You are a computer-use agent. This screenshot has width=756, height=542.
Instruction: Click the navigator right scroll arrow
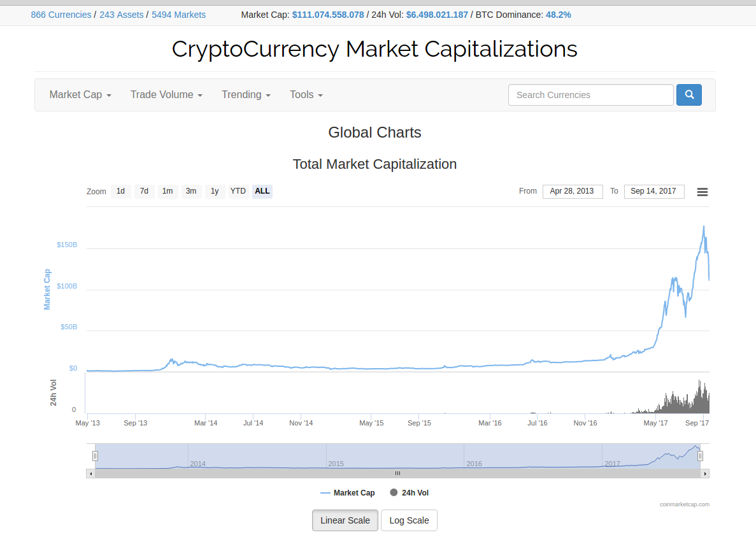[x=705, y=473]
